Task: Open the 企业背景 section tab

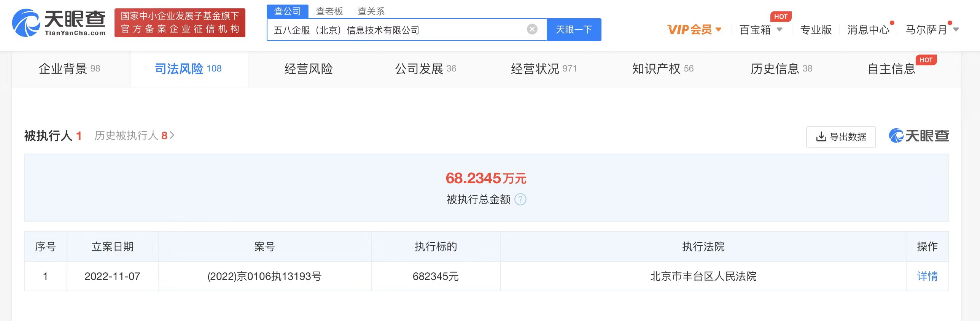Action: 70,69
